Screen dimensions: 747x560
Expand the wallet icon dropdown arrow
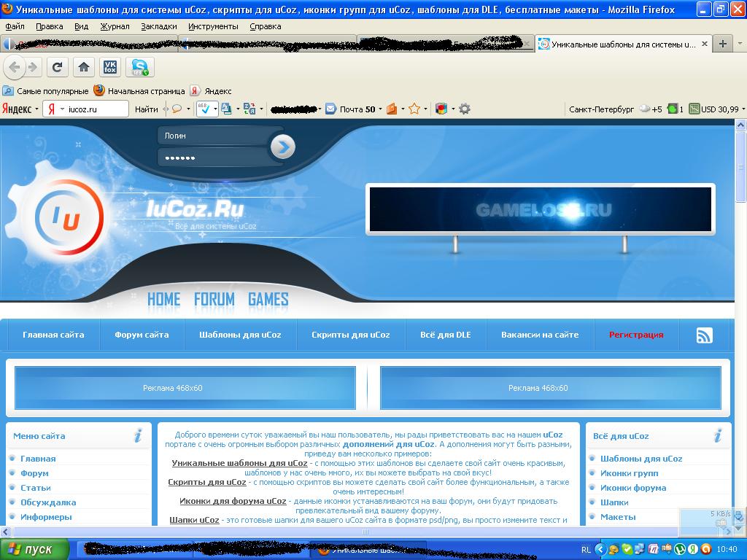click(403, 109)
